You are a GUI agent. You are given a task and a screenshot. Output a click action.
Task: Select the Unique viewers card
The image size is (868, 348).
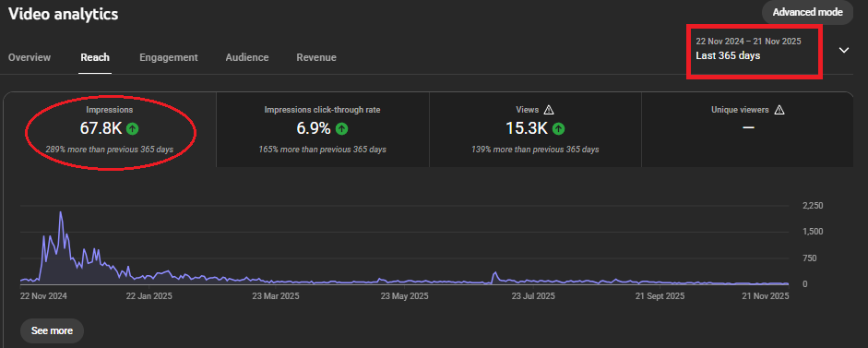pos(747,129)
